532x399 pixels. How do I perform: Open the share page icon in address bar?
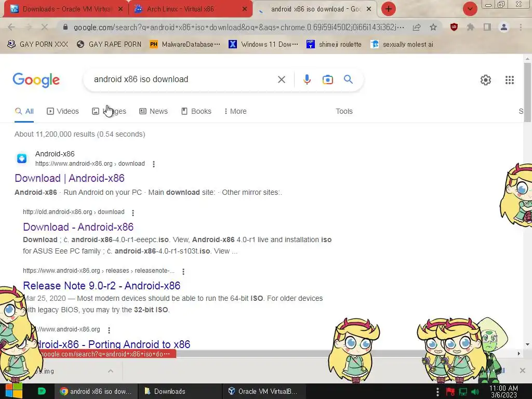[x=417, y=27]
